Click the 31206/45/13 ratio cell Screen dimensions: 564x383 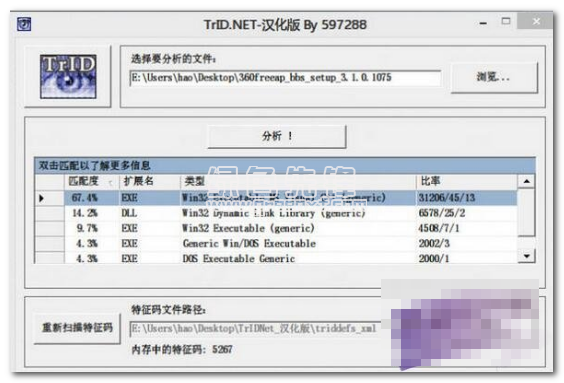click(x=467, y=198)
